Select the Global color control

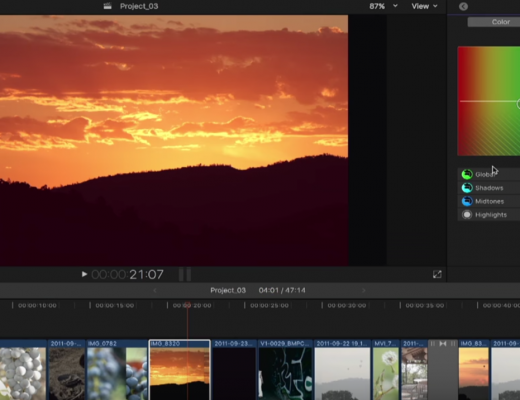coord(489,174)
